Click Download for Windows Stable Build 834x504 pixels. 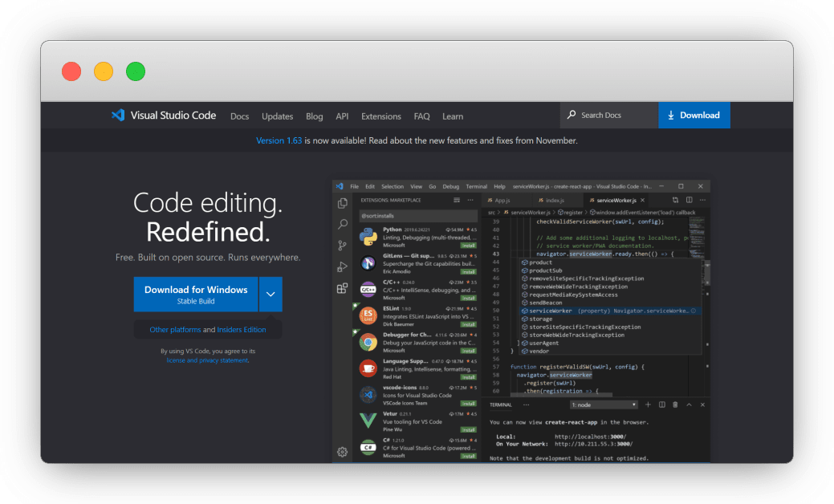click(196, 294)
